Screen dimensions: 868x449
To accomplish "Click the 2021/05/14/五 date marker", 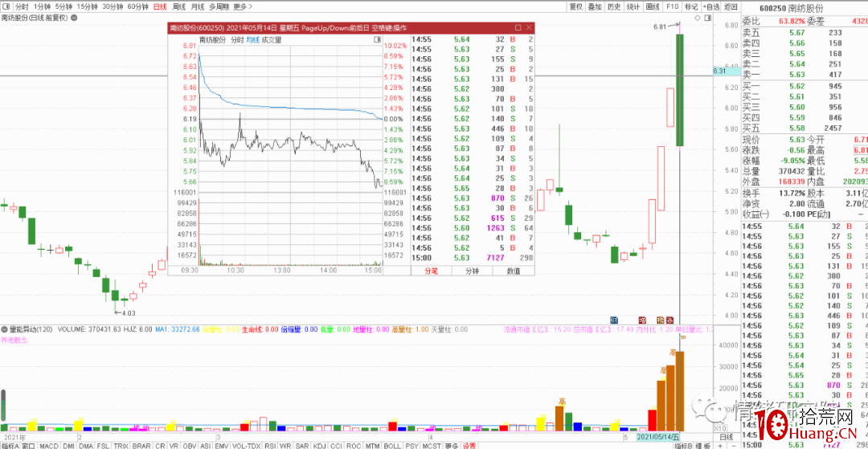I will tap(659, 437).
